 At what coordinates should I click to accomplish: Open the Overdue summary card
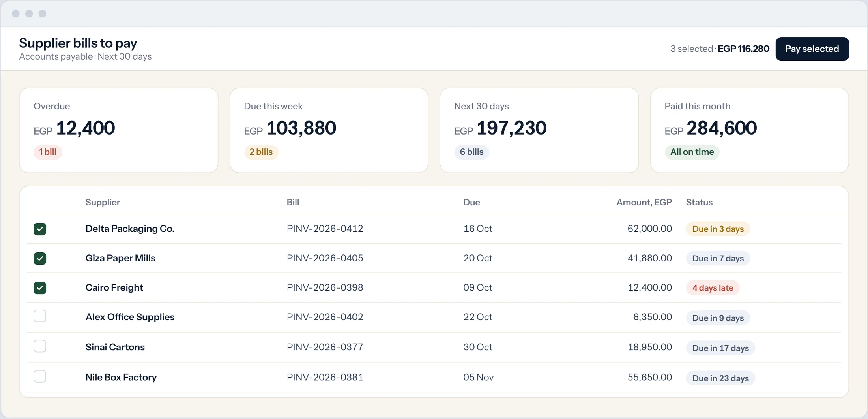[119, 130]
